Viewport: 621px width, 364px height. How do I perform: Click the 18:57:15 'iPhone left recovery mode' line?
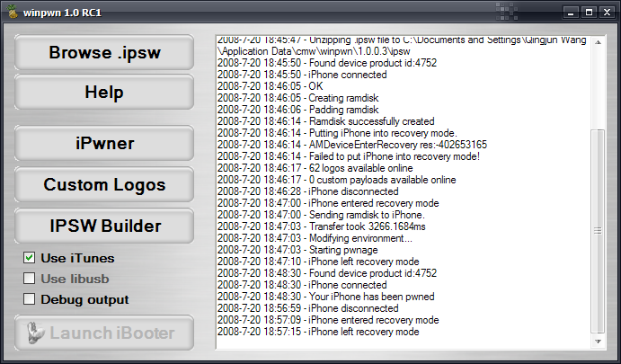pos(318,332)
